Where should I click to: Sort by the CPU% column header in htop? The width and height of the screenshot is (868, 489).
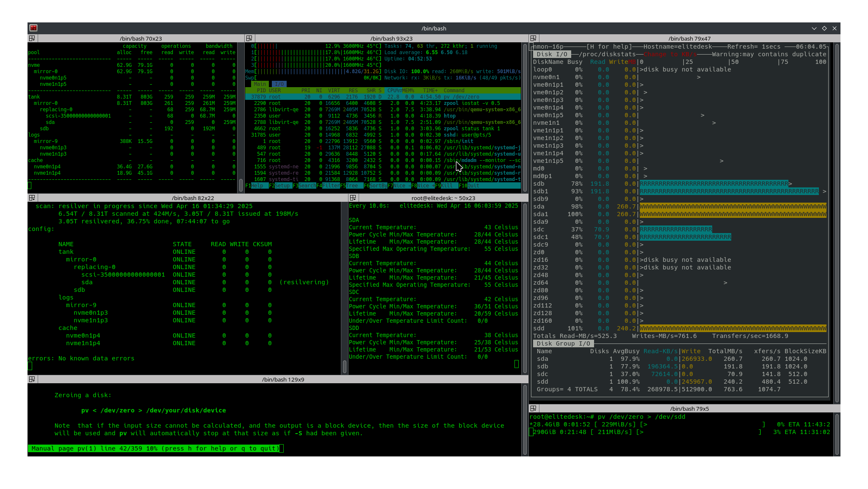(x=393, y=91)
